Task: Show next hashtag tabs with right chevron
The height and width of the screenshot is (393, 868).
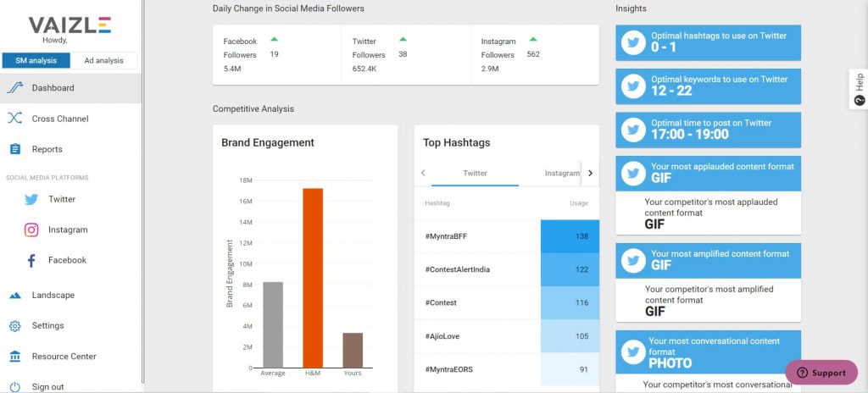Action: (x=590, y=174)
